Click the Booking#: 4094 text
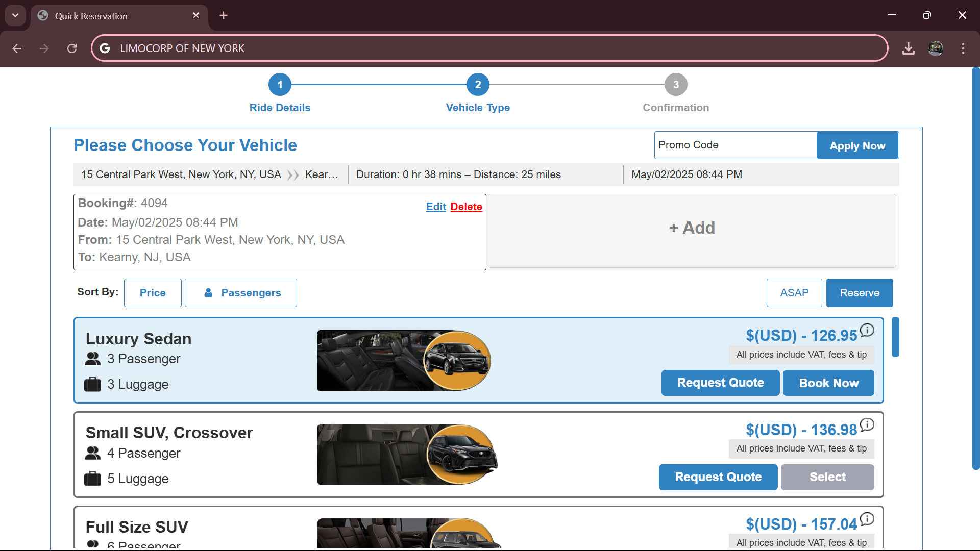 point(122,203)
